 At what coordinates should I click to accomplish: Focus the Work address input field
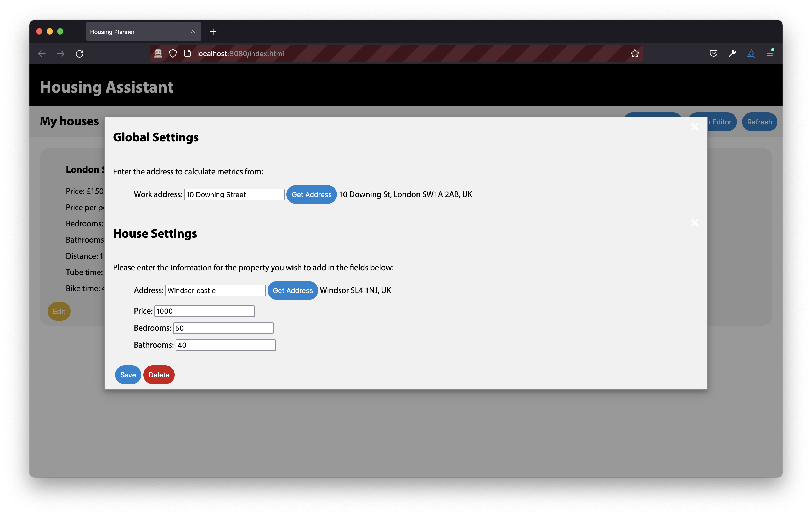pyautogui.click(x=234, y=194)
